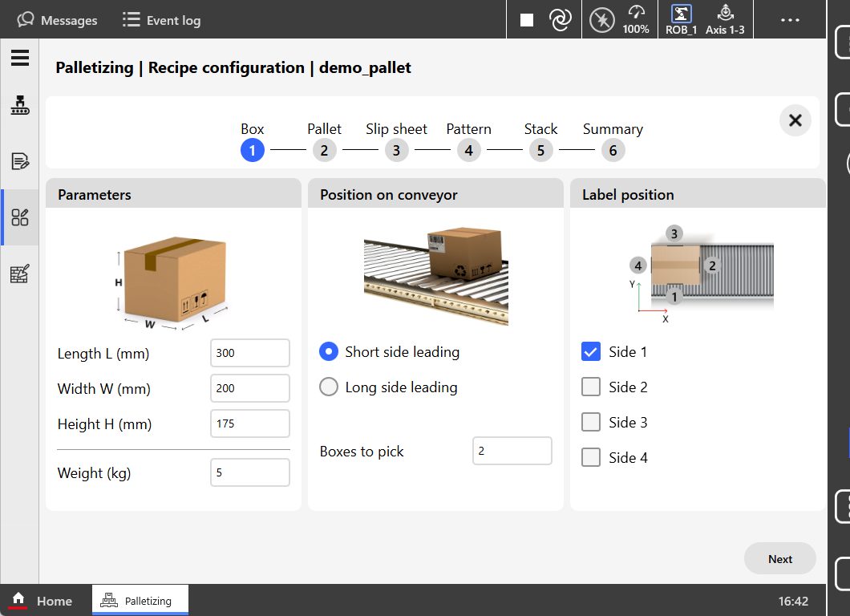Click the 16:42 clock
Viewport: 850px width, 616px height.
[x=793, y=601]
